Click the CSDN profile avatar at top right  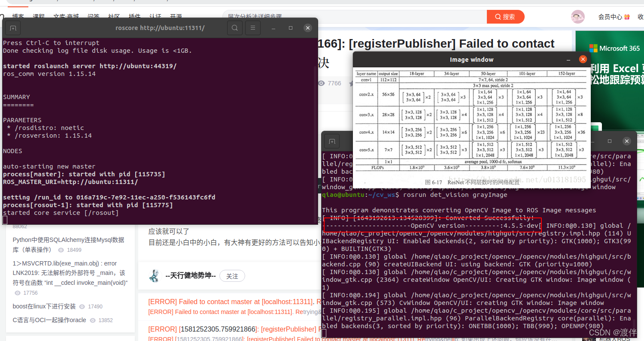(577, 17)
